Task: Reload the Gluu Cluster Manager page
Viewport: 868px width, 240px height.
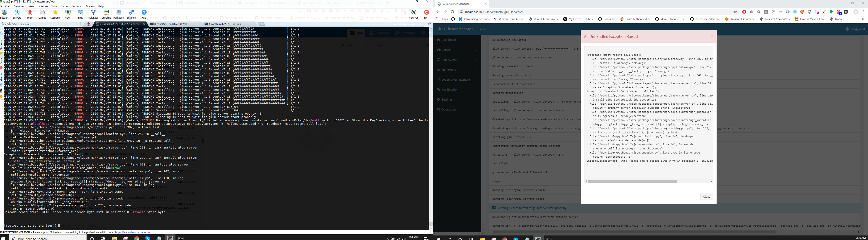Action: pyautogui.click(x=452, y=12)
